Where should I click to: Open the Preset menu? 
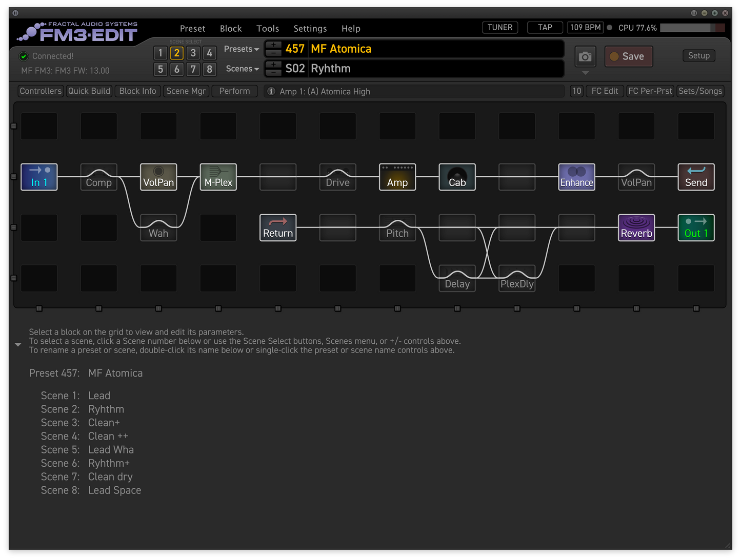click(x=193, y=29)
